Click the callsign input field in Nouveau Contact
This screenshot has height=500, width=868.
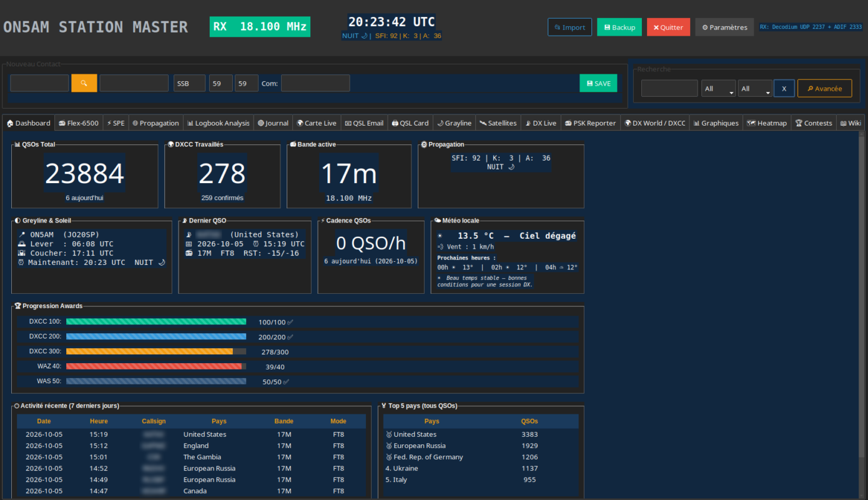(x=39, y=83)
